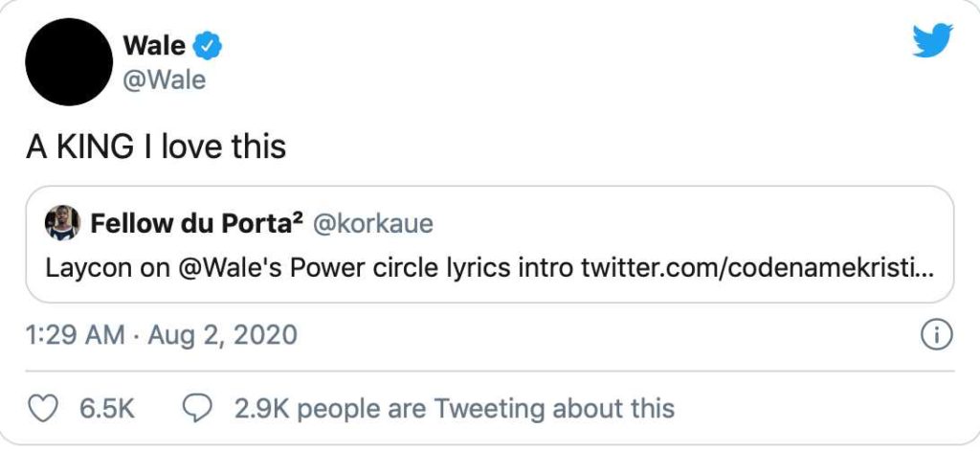Click the 6.5K likes count
This screenshot has height=451, width=980.
pyautogui.click(x=105, y=409)
